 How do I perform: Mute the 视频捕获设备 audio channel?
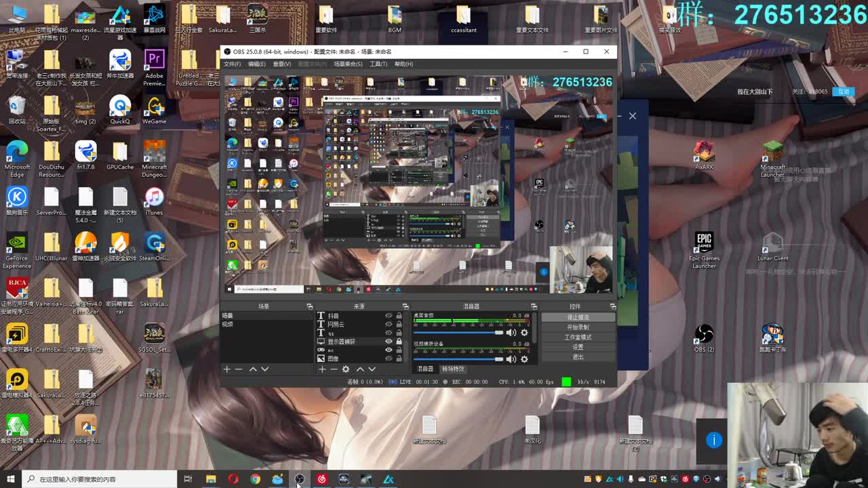point(511,359)
